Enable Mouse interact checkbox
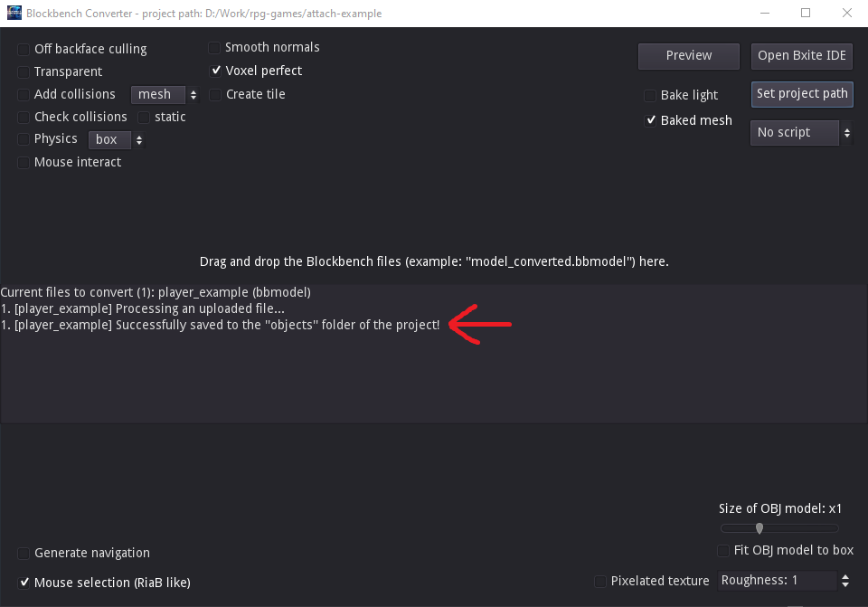This screenshot has height=607, width=868. tap(24, 162)
